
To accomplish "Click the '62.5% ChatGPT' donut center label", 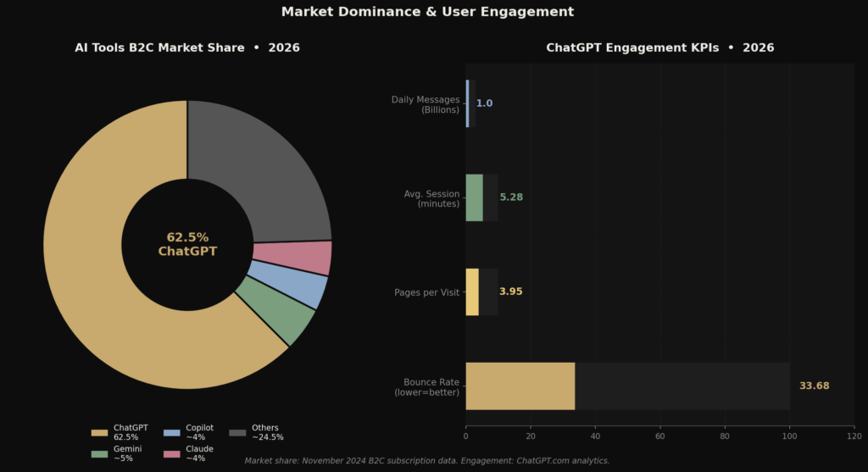I will pyautogui.click(x=187, y=244).
